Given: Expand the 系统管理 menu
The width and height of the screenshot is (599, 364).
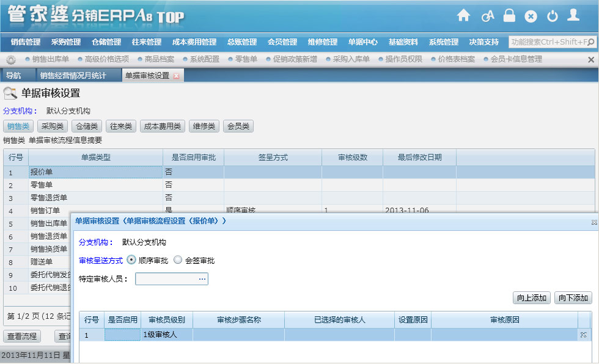Looking at the screenshot, I should [x=443, y=42].
